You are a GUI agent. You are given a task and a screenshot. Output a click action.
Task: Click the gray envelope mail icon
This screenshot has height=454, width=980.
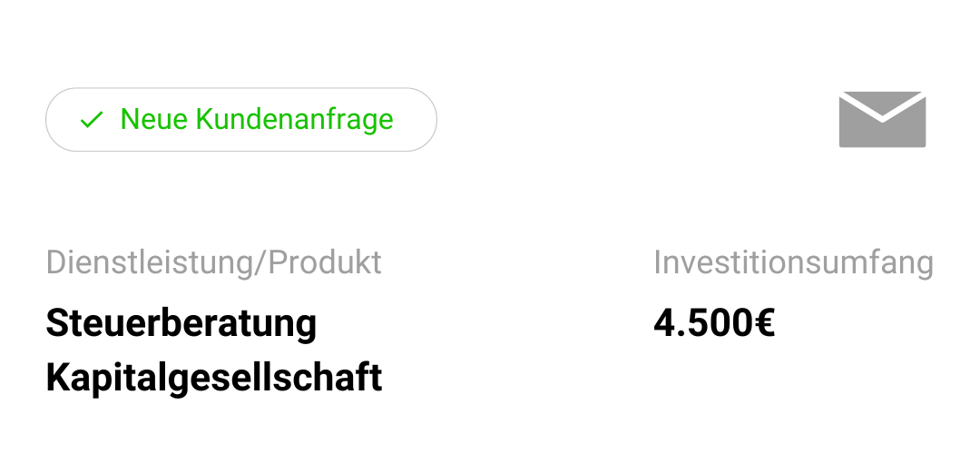coord(882,120)
